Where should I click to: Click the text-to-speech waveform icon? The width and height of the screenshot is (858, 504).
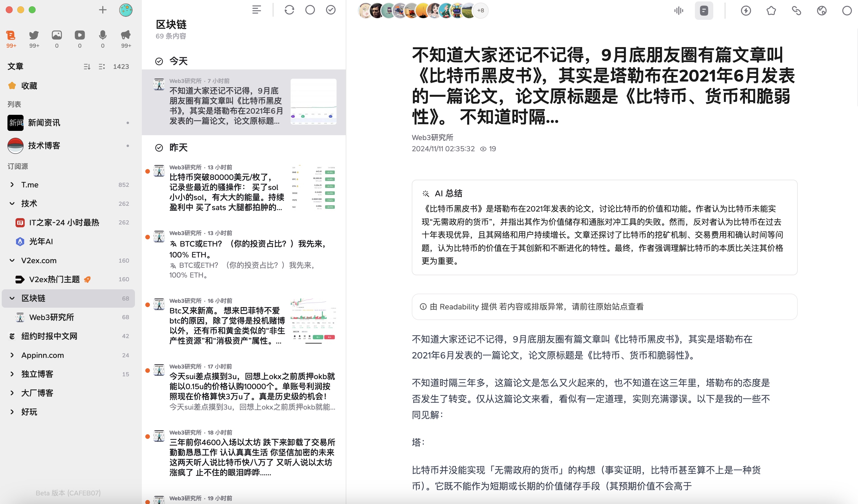tap(679, 11)
